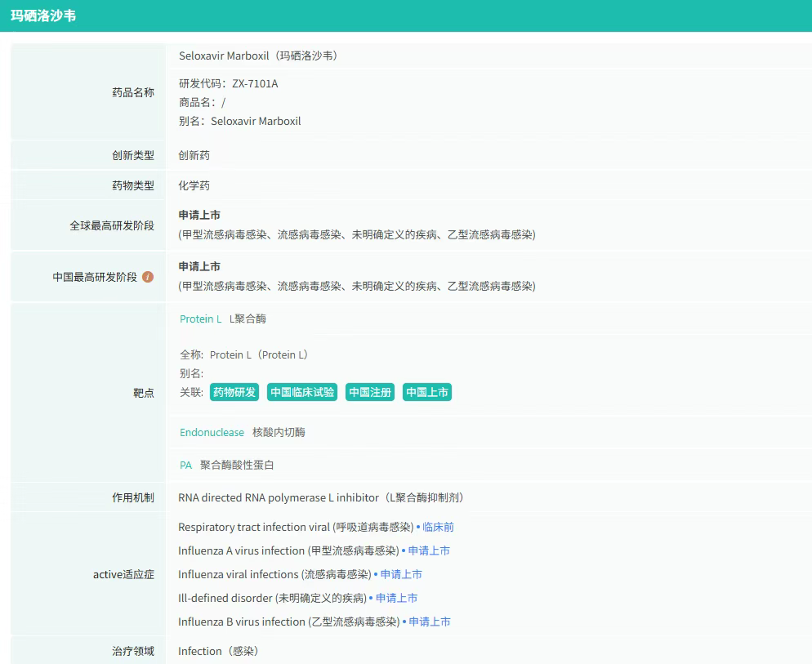812x664 pixels.
Task: Click the 药物研发 tag button
Action: (234, 392)
